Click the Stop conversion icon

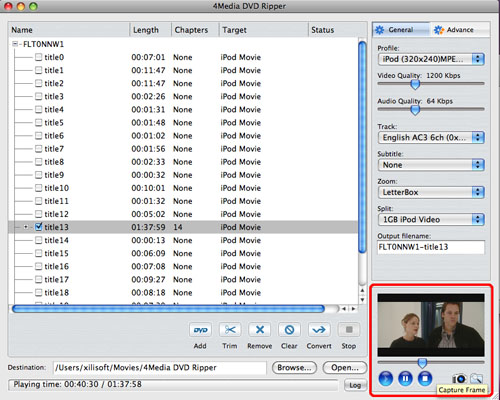pyautogui.click(x=349, y=330)
